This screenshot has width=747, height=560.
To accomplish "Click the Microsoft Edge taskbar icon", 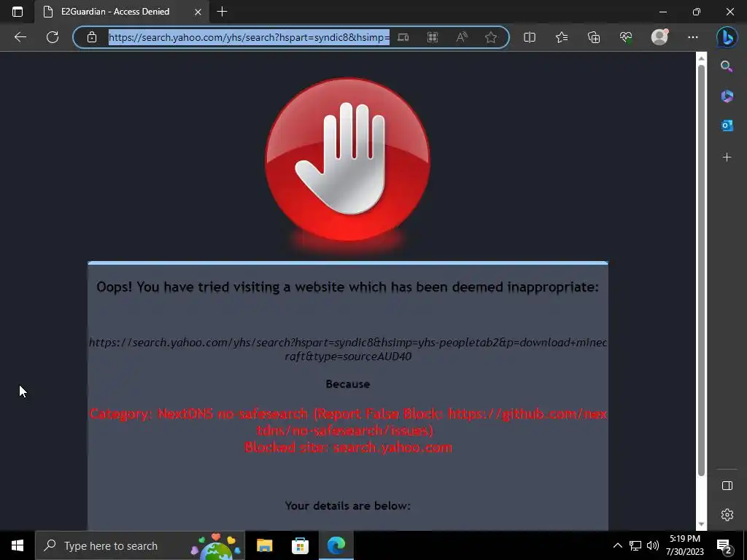I will (x=336, y=545).
